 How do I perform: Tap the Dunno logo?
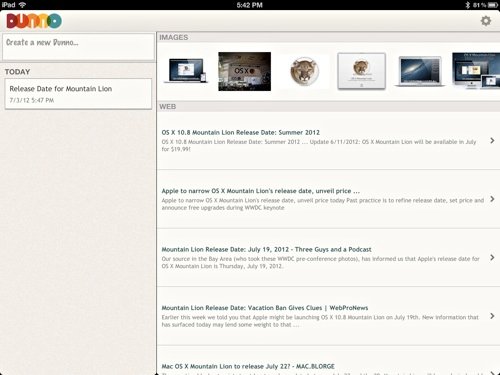click(x=34, y=21)
